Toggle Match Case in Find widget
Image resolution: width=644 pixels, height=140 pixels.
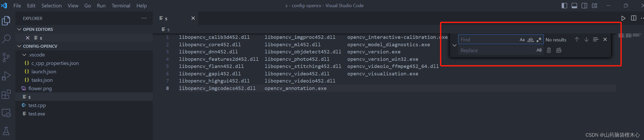click(522, 40)
